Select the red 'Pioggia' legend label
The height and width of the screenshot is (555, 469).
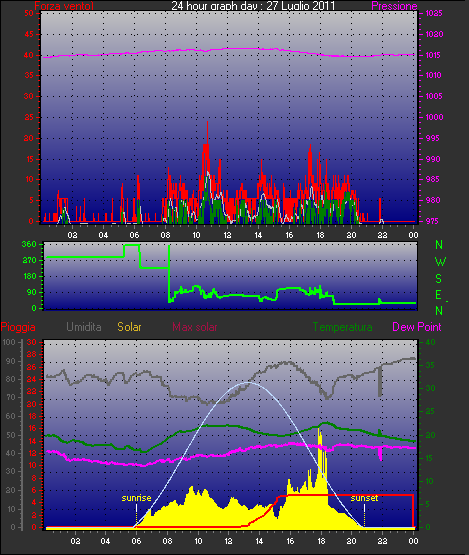pos(18,327)
